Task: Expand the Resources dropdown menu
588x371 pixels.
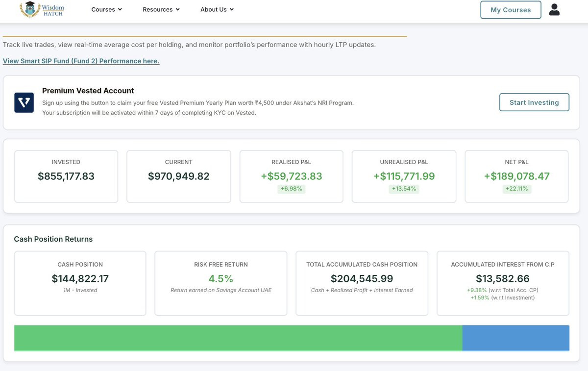Action: (x=161, y=9)
